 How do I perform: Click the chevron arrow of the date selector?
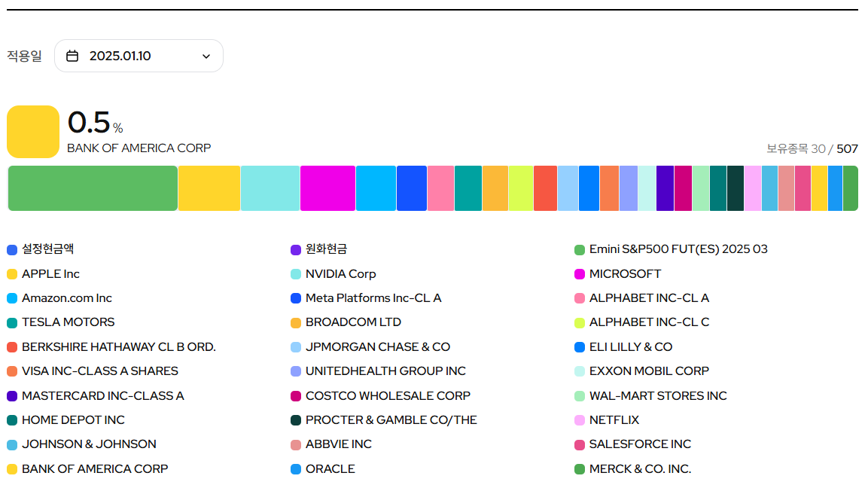click(x=206, y=56)
